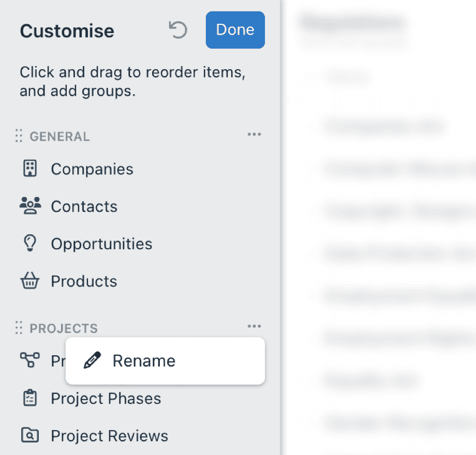Click the Project Reviews magnifier icon

point(29,435)
